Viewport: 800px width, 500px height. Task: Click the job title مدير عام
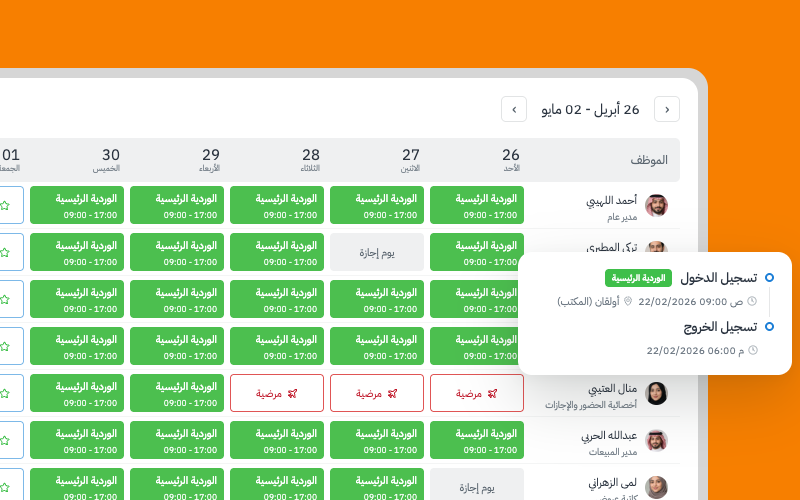coord(622,217)
